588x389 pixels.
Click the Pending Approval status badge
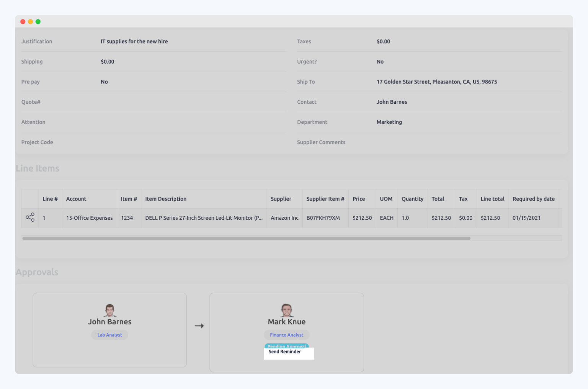pos(286,346)
